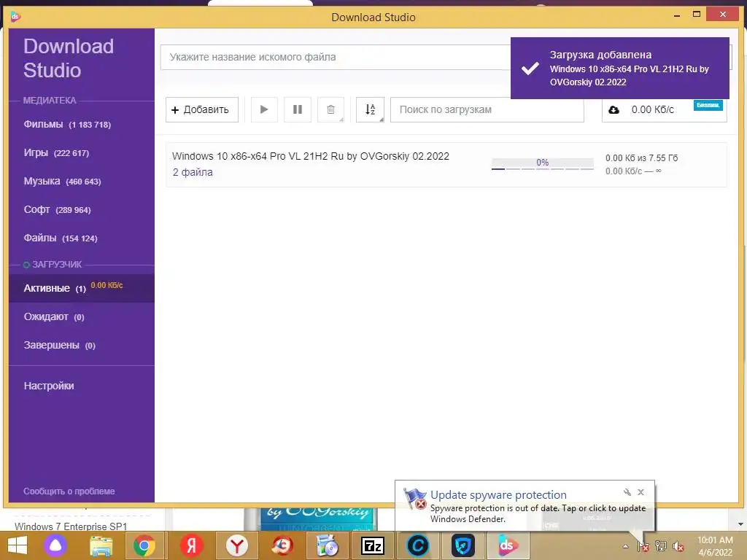The image size is (747, 560).
Task: Click Download Studio ds taskbar icon
Action: (x=508, y=545)
